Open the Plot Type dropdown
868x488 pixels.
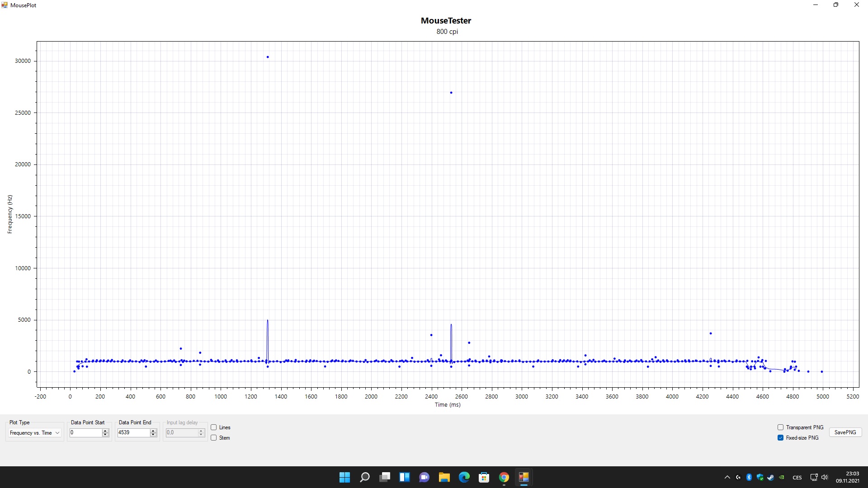[34, 433]
